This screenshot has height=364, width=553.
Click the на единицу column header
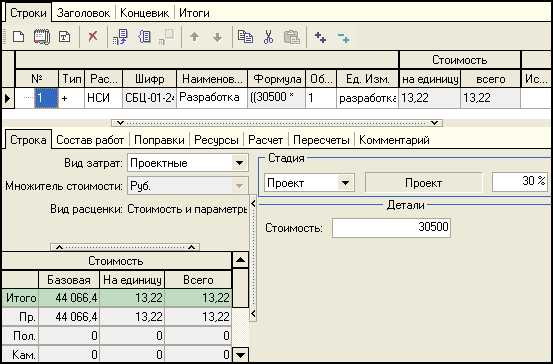430,79
